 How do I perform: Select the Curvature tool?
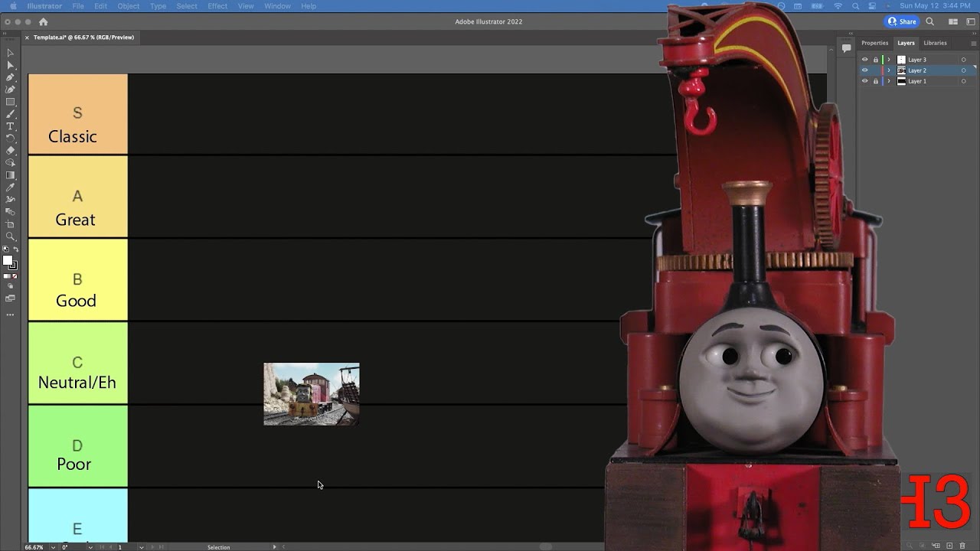pyautogui.click(x=10, y=90)
